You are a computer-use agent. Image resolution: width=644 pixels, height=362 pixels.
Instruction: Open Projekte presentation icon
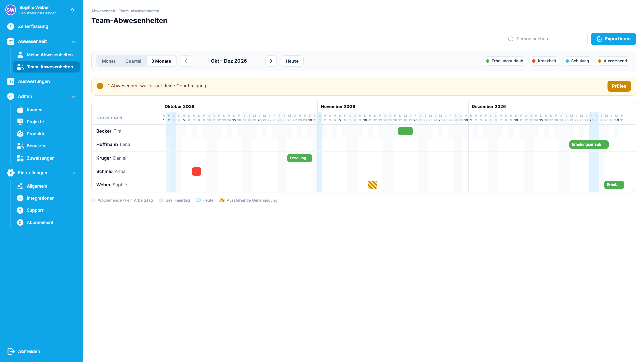pyautogui.click(x=20, y=122)
